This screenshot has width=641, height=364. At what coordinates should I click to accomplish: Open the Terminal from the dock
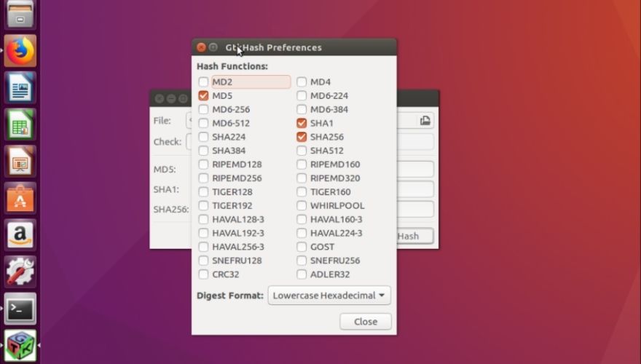pos(20,308)
